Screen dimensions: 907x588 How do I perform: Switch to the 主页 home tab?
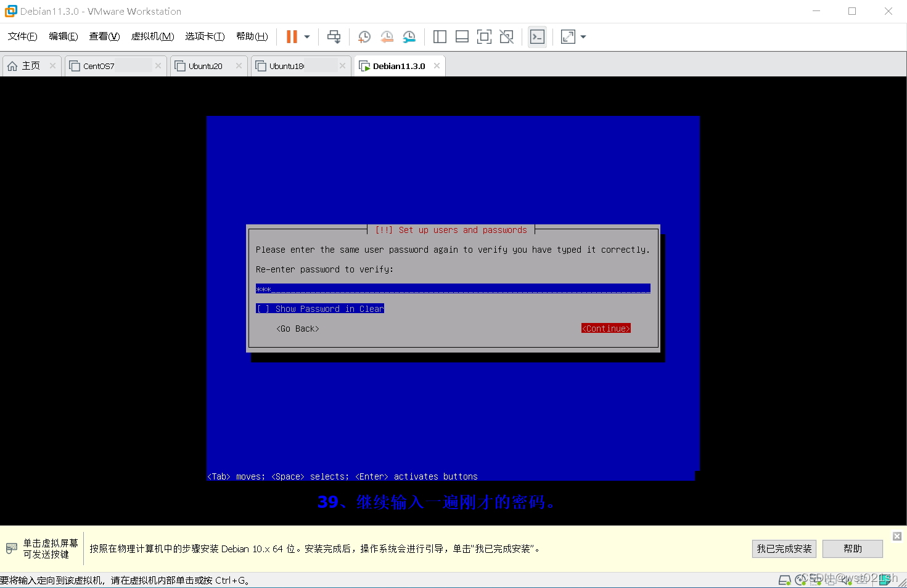click(x=31, y=66)
